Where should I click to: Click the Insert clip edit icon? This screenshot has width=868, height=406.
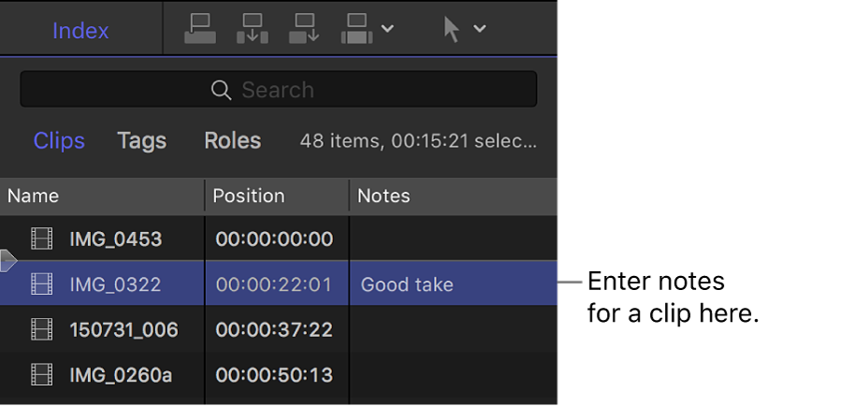253,30
